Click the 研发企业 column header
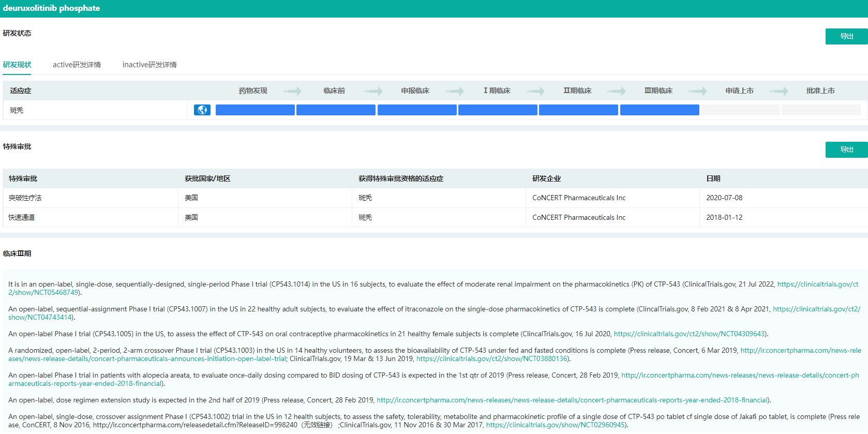868x434 pixels. tap(546, 178)
